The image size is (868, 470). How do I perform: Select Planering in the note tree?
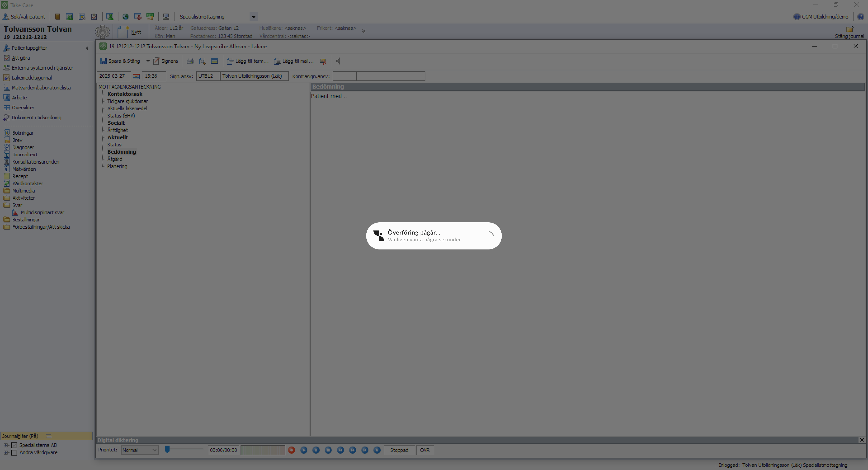click(117, 167)
